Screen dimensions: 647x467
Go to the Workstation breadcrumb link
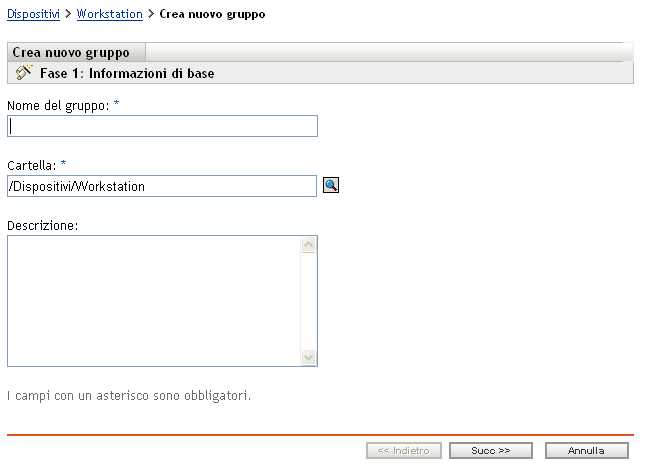point(110,15)
